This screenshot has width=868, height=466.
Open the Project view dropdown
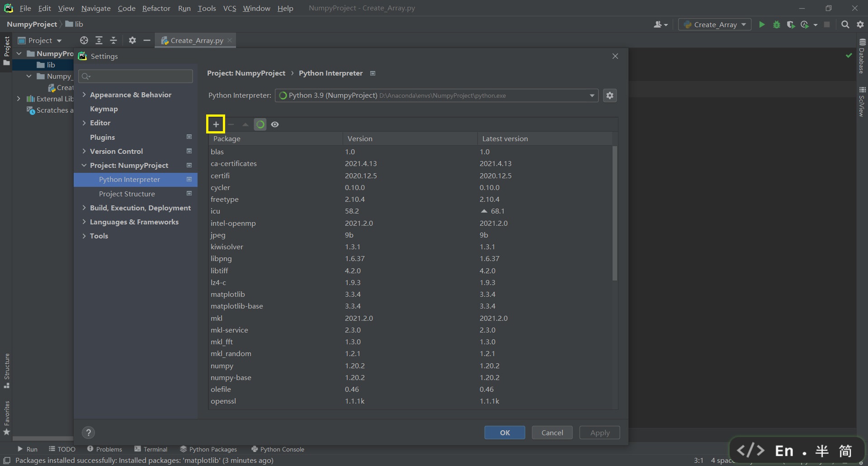point(40,41)
